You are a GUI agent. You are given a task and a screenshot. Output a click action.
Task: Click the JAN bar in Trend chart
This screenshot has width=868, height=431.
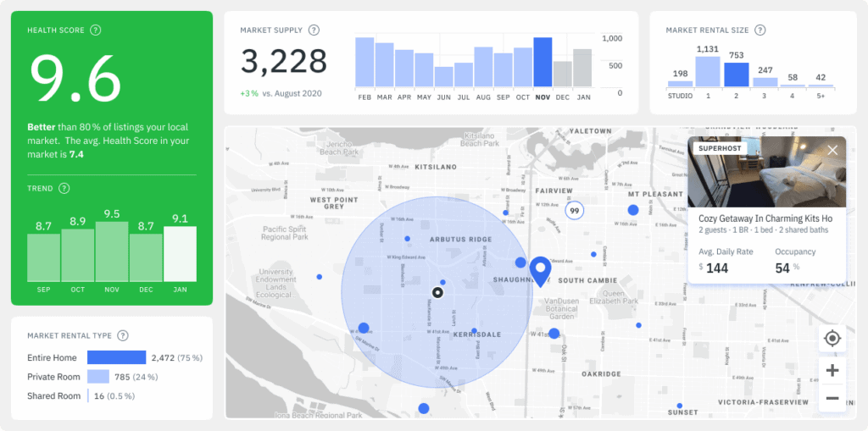click(180, 254)
